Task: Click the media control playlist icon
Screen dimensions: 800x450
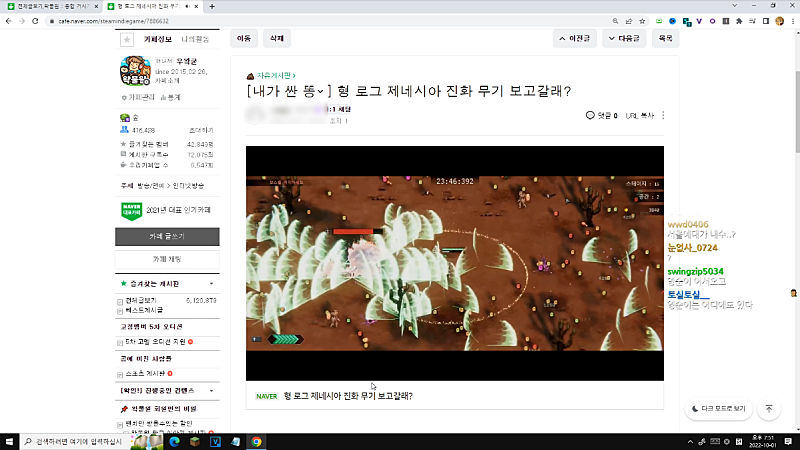Action: point(753,21)
